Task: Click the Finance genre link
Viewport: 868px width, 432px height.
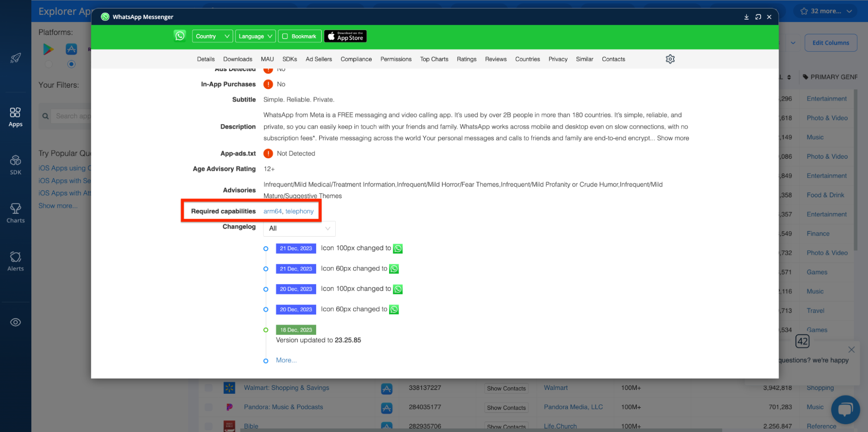Action: [x=818, y=234]
